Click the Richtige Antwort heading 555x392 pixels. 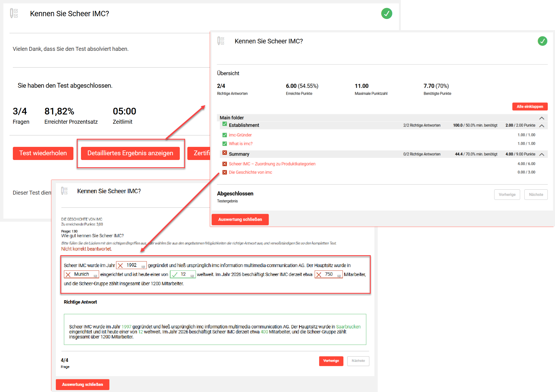click(x=80, y=302)
